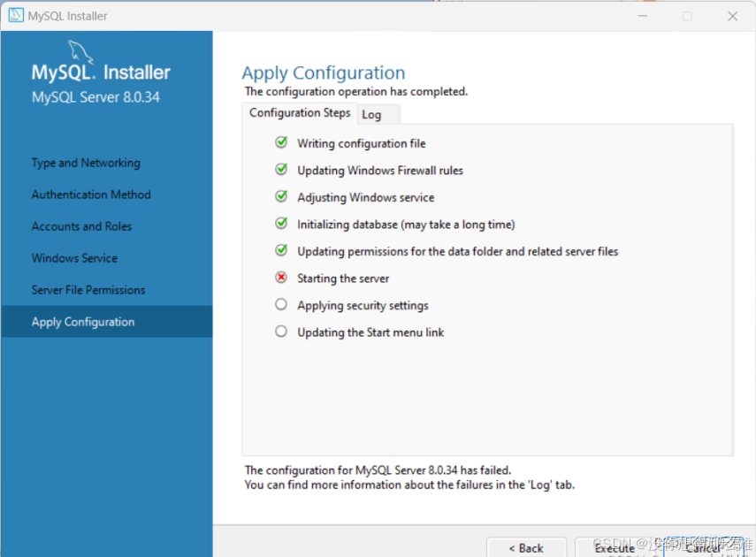
Task: Click the < Back button
Action: coord(526,548)
